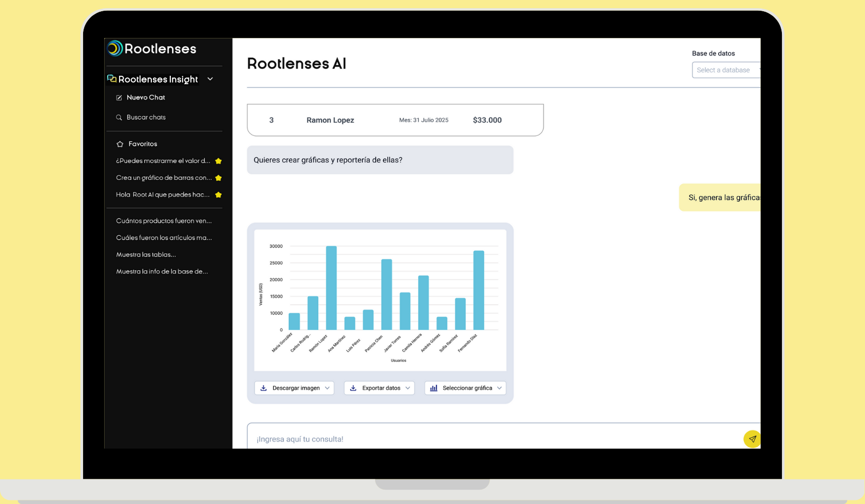Unfavorite the '¿Puedes mostrarme el valor' chat star
Image resolution: width=865 pixels, height=504 pixels.
click(219, 161)
